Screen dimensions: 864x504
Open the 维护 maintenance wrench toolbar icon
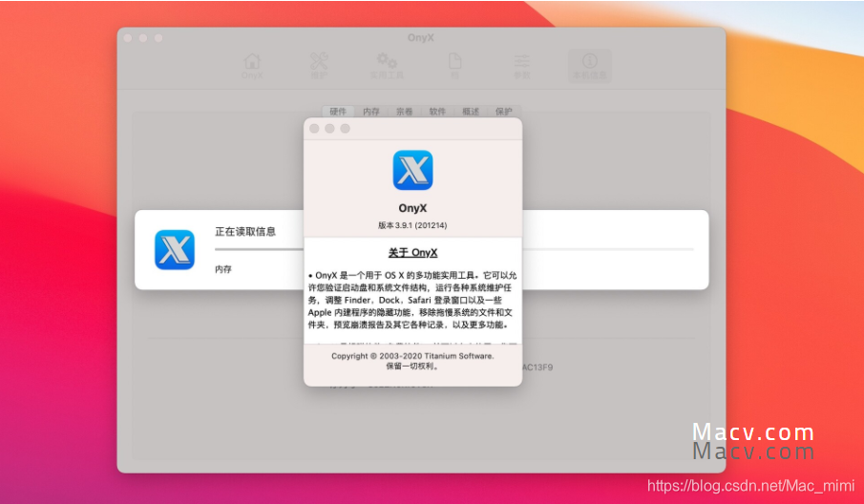[319, 66]
